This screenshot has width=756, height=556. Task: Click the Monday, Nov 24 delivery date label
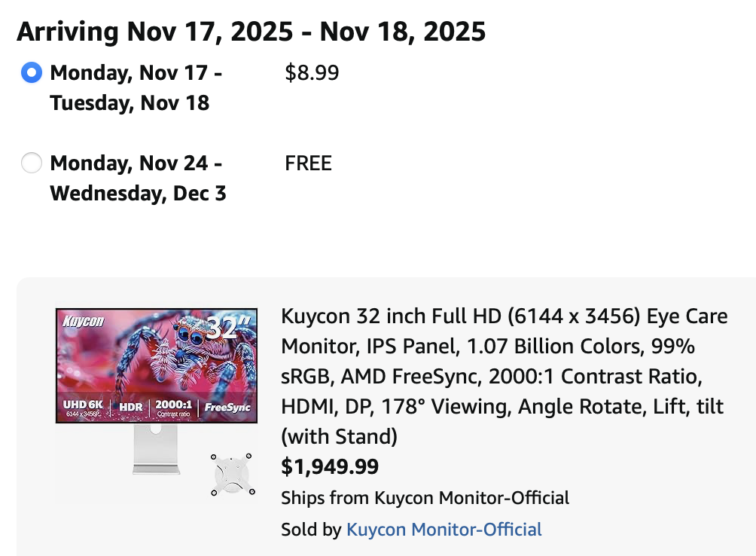(x=137, y=163)
